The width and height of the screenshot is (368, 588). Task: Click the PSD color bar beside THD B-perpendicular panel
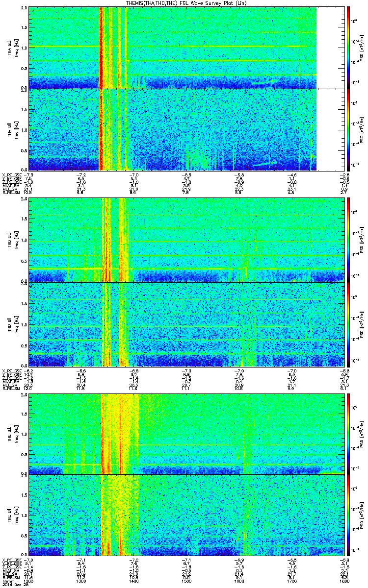(x=348, y=240)
